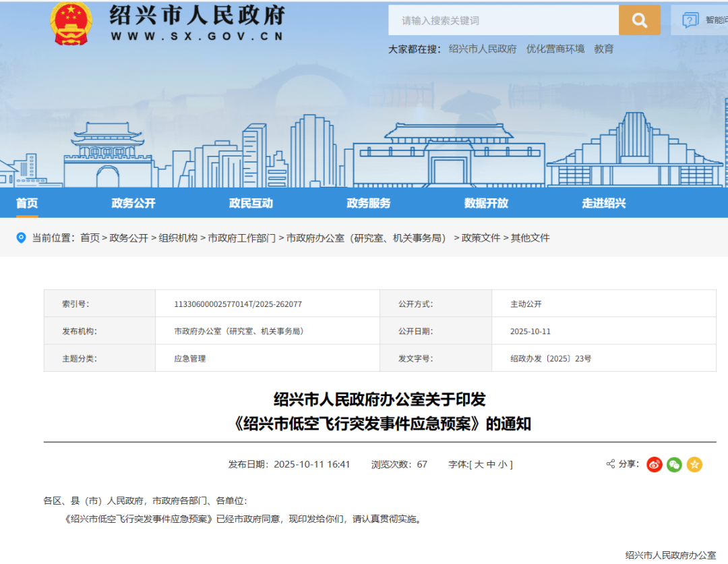Type in the search keyword field
Image resolution: width=728 pixels, height=564 pixels.
click(x=503, y=20)
